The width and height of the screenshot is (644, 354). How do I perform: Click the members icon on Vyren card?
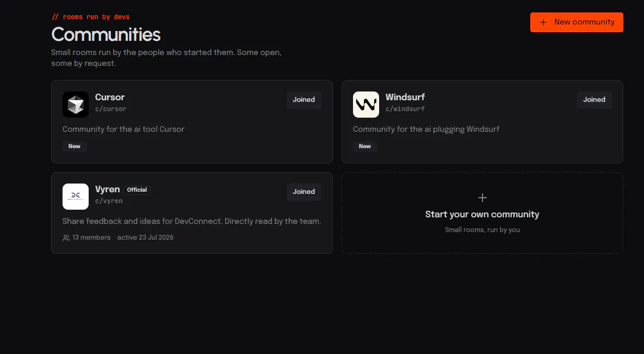tap(66, 237)
